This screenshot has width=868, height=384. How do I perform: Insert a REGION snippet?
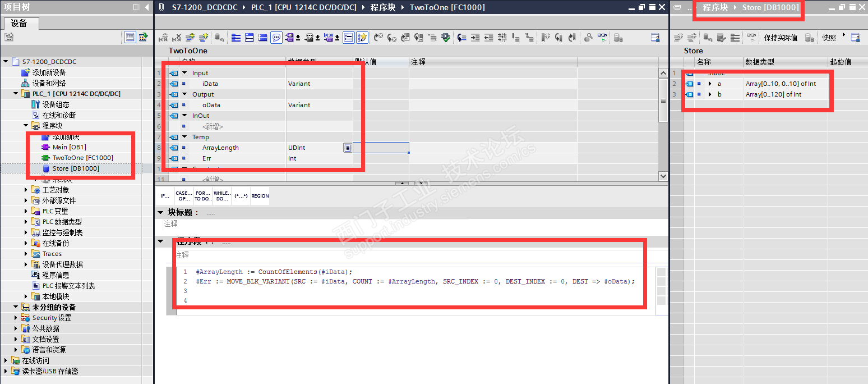(260, 196)
